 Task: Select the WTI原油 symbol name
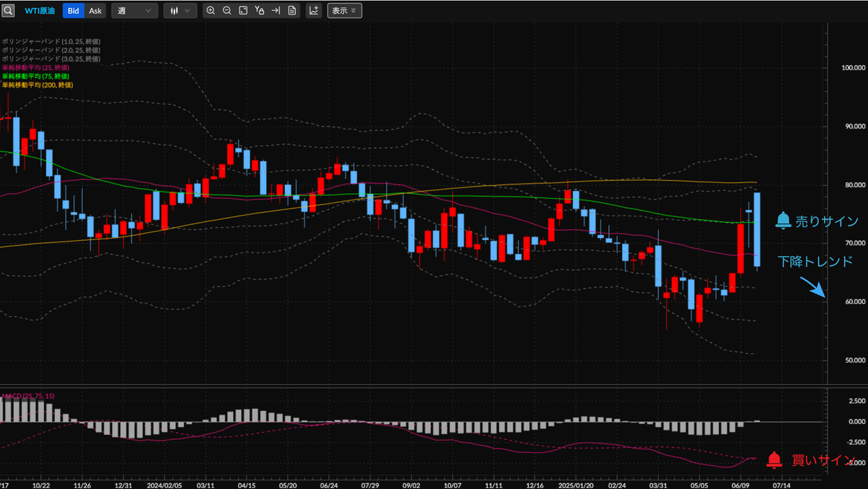tap(41, 11)
